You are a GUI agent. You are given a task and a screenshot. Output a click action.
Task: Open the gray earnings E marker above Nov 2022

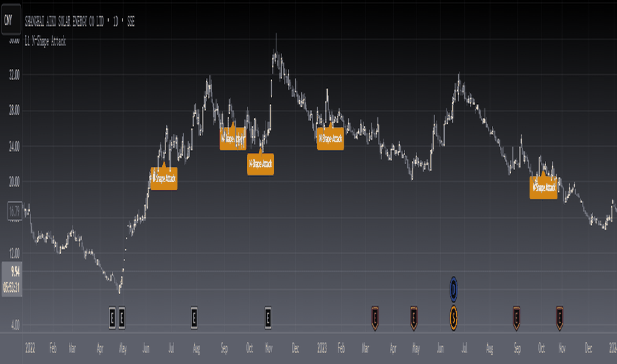coord(267,318)
